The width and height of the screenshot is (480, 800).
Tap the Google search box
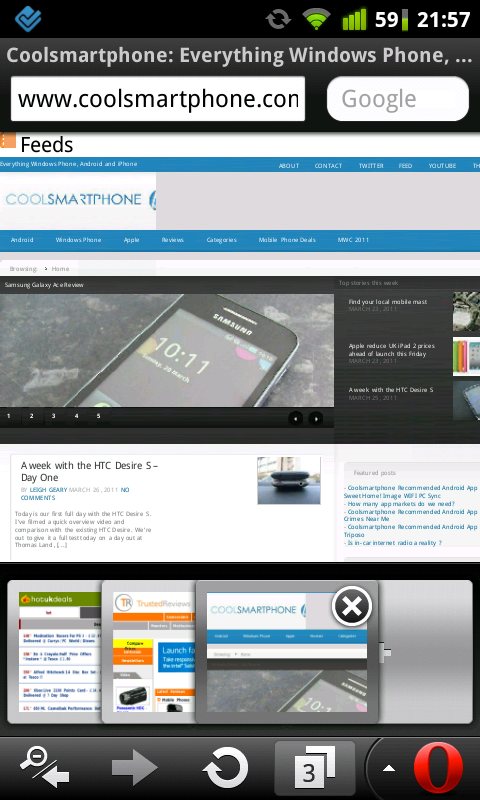(397, 99)
